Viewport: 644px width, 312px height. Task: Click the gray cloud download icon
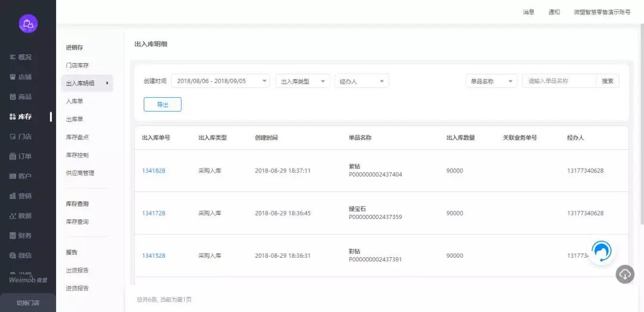625,274
